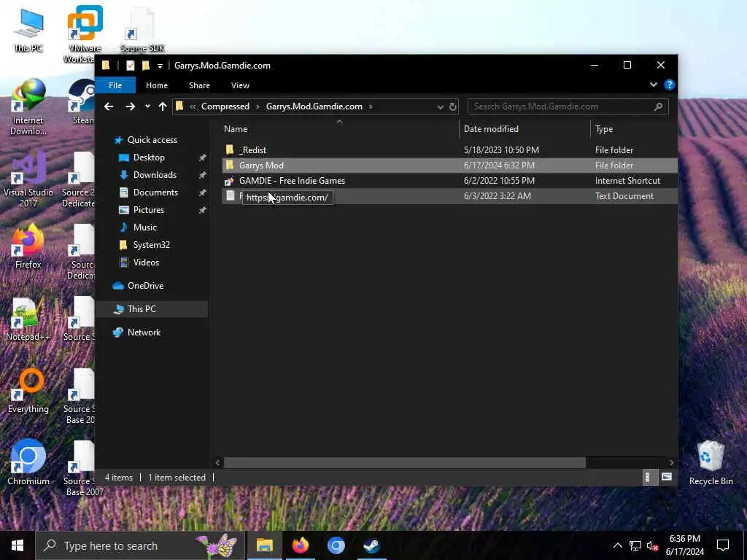747x560 pixels.
Task: Open the File menu
Action: 115,85
